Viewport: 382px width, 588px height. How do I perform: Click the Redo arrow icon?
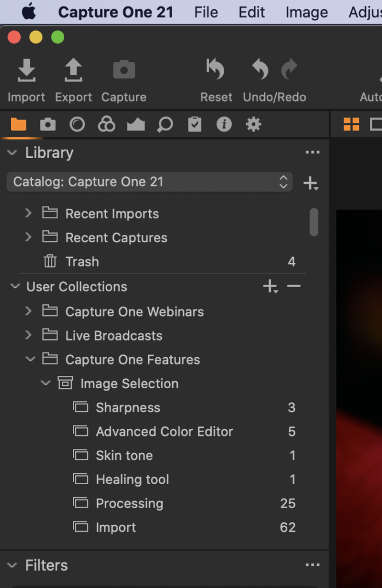click(x=289, y=69)
